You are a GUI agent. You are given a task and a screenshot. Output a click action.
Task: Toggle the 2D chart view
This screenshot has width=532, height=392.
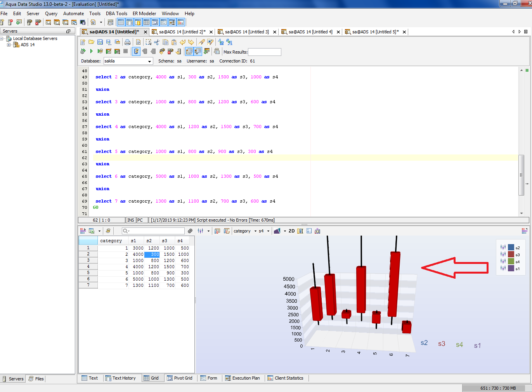pos(292,231)
